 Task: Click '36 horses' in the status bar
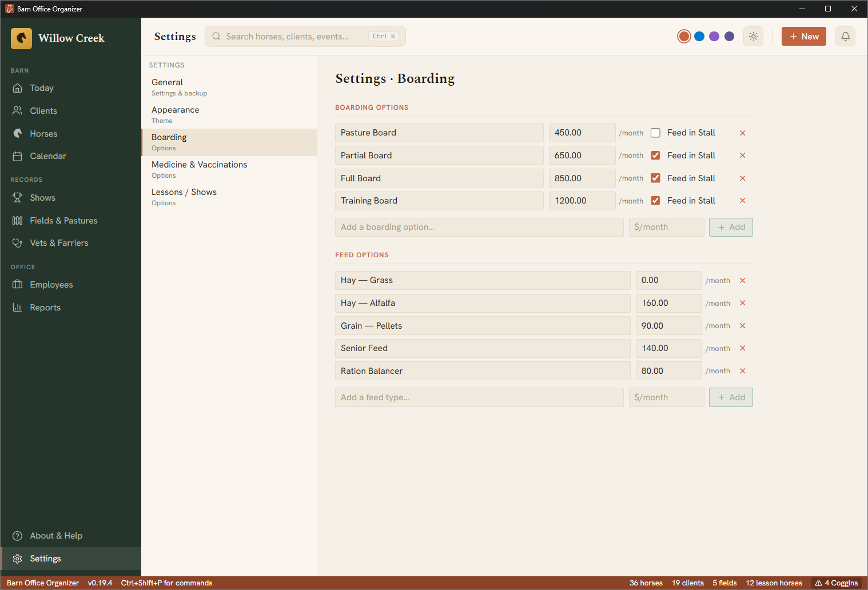646,583
